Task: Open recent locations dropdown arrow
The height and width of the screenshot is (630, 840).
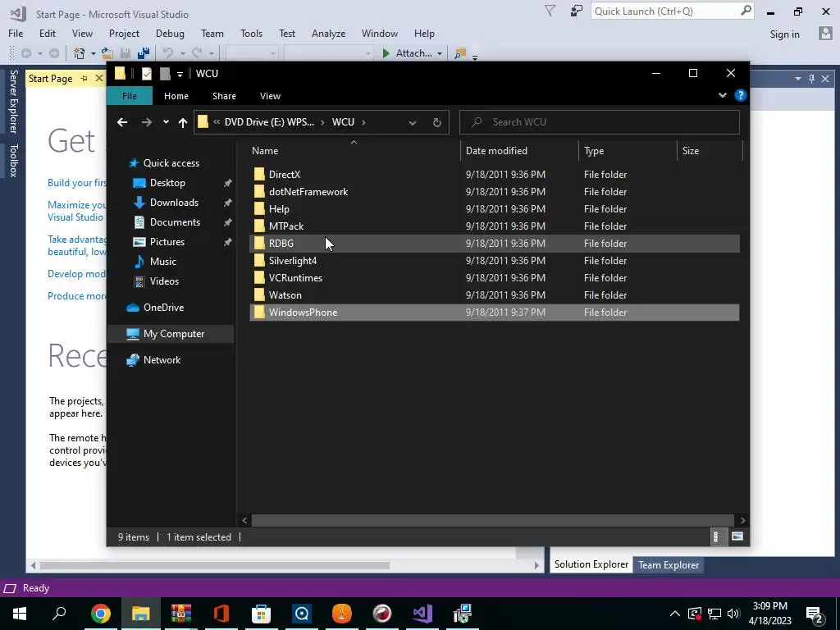Action: click(x=166, y=122)
